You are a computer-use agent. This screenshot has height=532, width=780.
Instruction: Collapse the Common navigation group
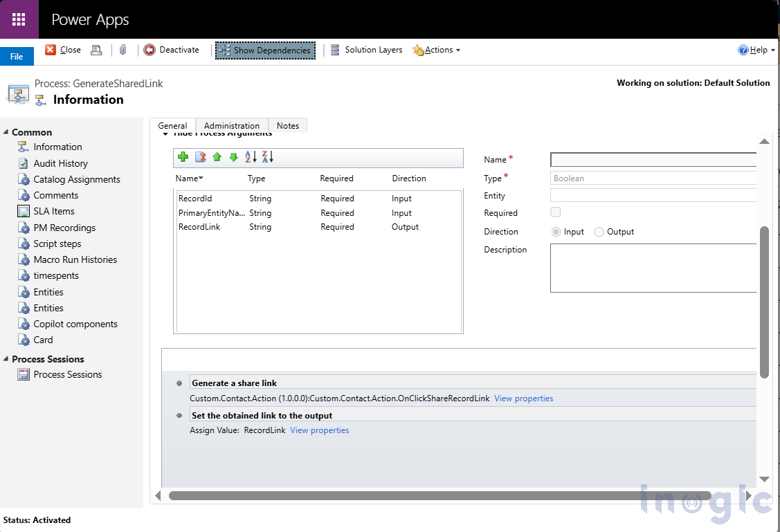(x=6, y=131)
